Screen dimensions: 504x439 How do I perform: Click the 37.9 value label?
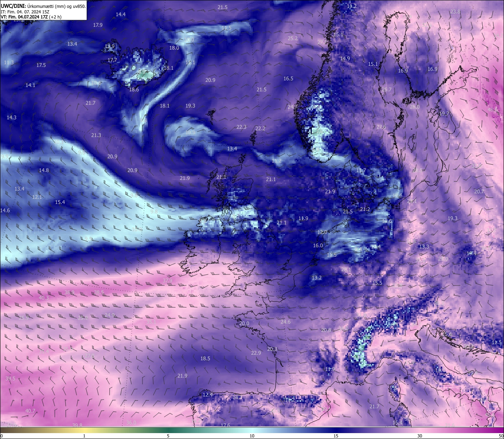[x=167, y=281]
